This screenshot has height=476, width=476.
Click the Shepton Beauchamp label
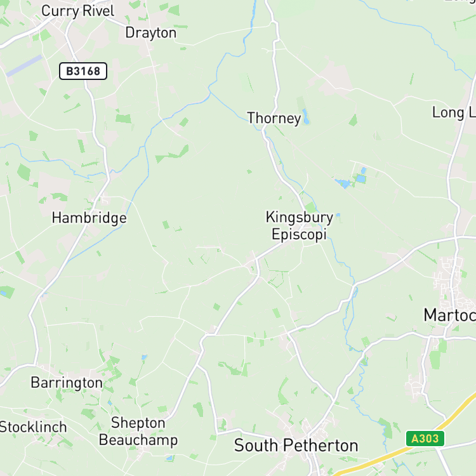click(x=138, y=432)
